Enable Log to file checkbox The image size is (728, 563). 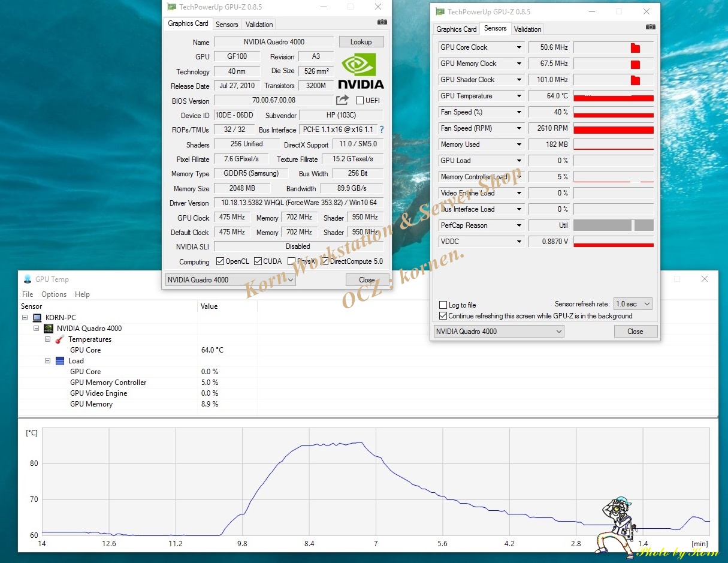click(x=443, y=305)
